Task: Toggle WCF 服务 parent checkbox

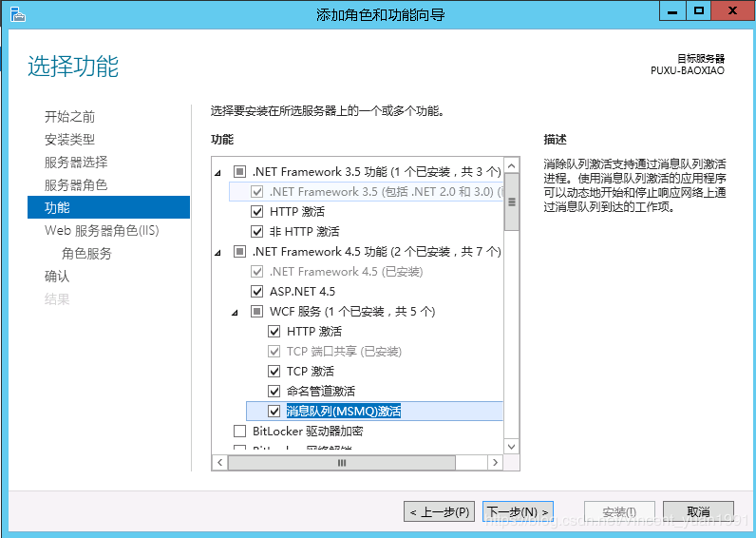Action: tap(257, 311)
